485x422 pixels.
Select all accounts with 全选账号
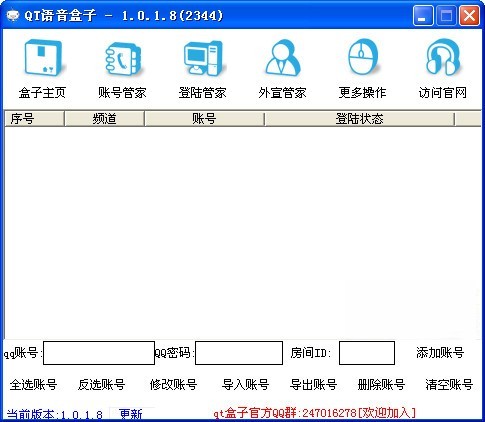click(x=33, y=384)
